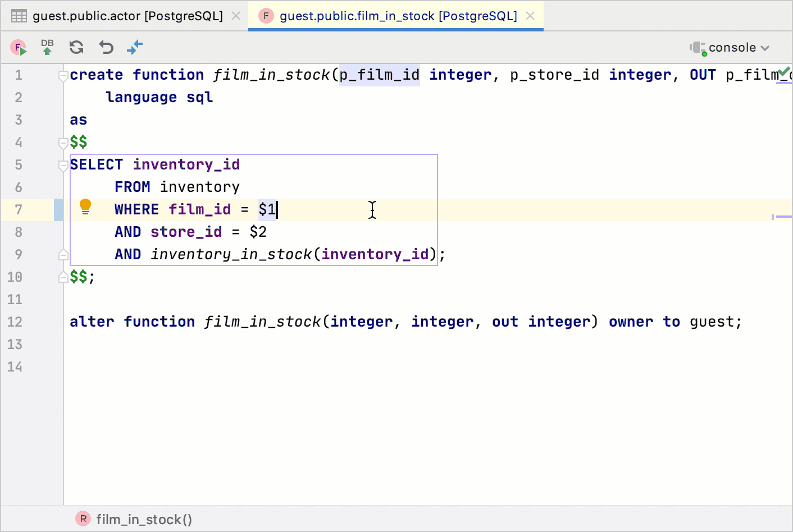Click the lightbulb intention icon on line 7
The image size is (793, 532).
(85, 207)
